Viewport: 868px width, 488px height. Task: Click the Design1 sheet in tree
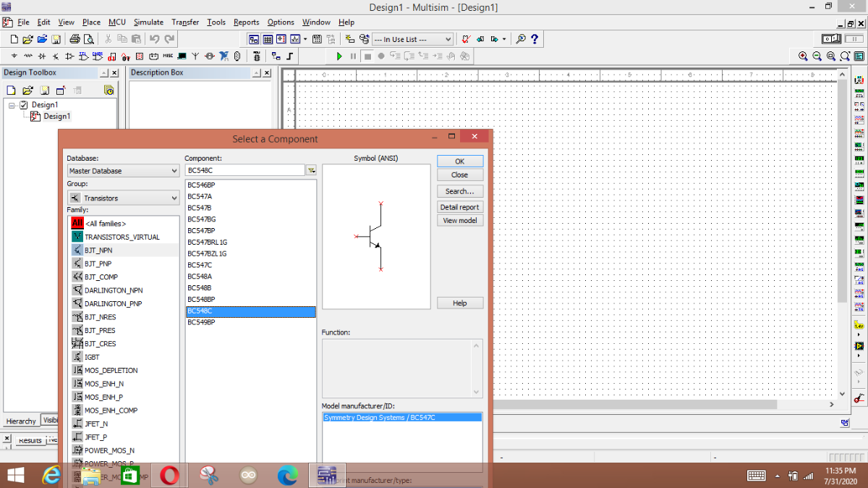pos(56,117)
